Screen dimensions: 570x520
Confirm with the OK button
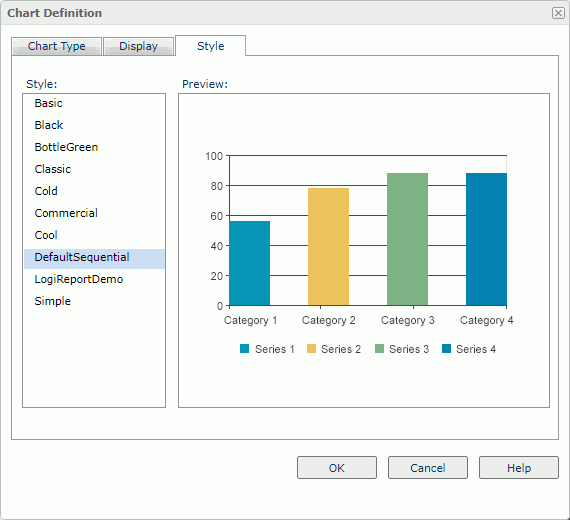337,468
